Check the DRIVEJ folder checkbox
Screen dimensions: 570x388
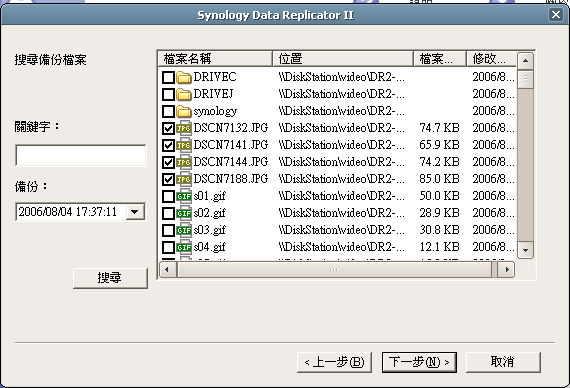[x=168, y=95]
